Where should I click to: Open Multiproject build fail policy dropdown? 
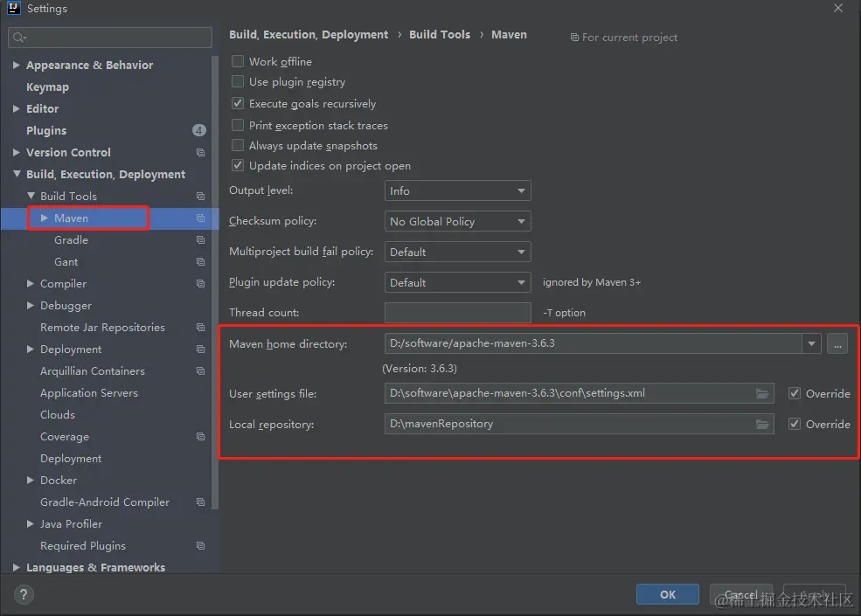click(x=457, y=252)
